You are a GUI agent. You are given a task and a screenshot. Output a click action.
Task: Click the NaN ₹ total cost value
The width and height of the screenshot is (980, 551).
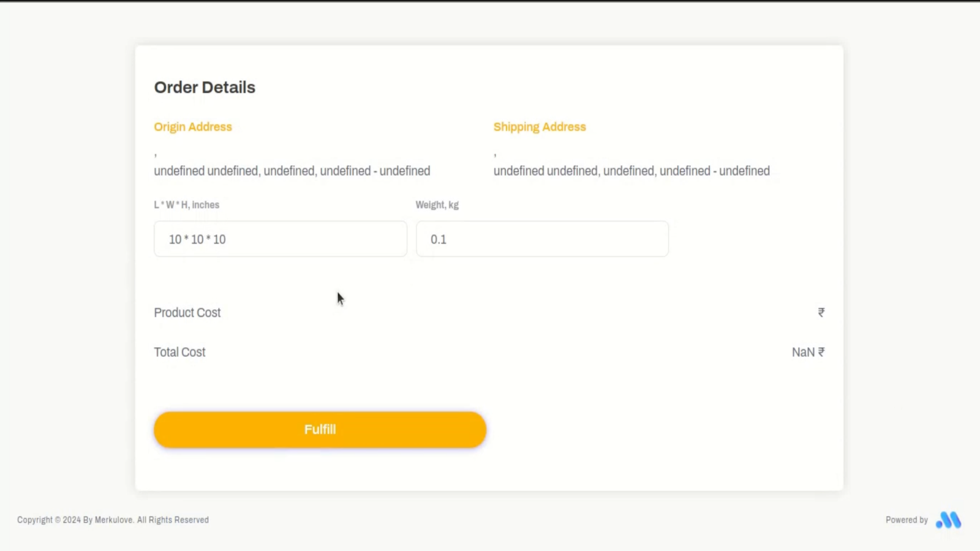(808, 352)
